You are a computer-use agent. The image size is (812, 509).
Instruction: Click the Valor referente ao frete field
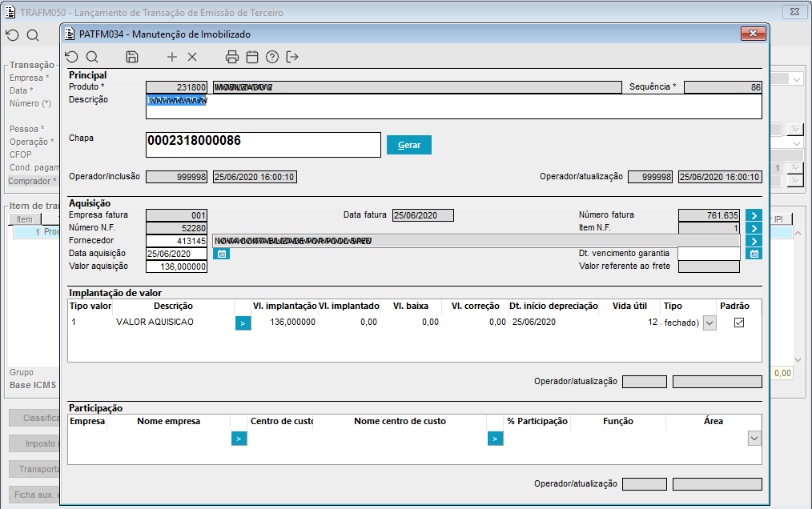[x=709, y=267]
